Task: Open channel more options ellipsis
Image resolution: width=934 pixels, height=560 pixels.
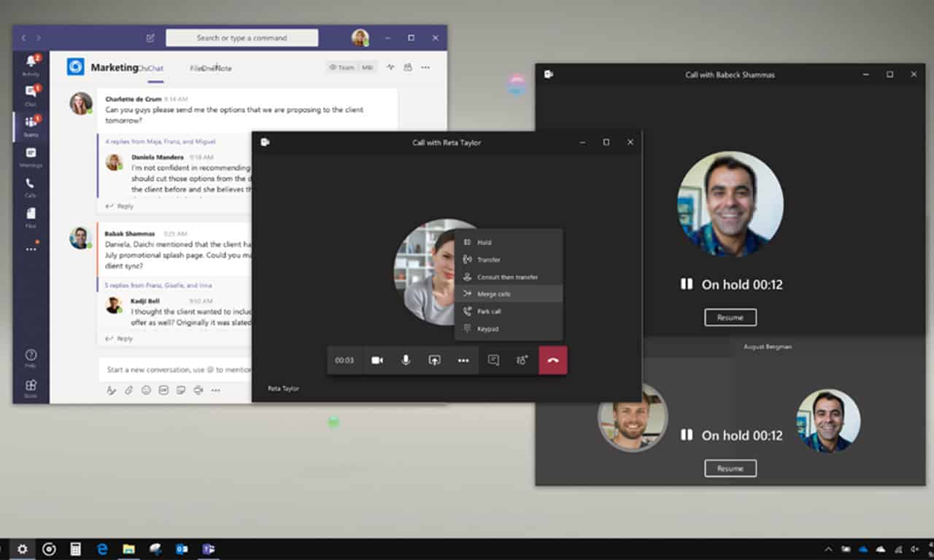Action: click(425, 67)
